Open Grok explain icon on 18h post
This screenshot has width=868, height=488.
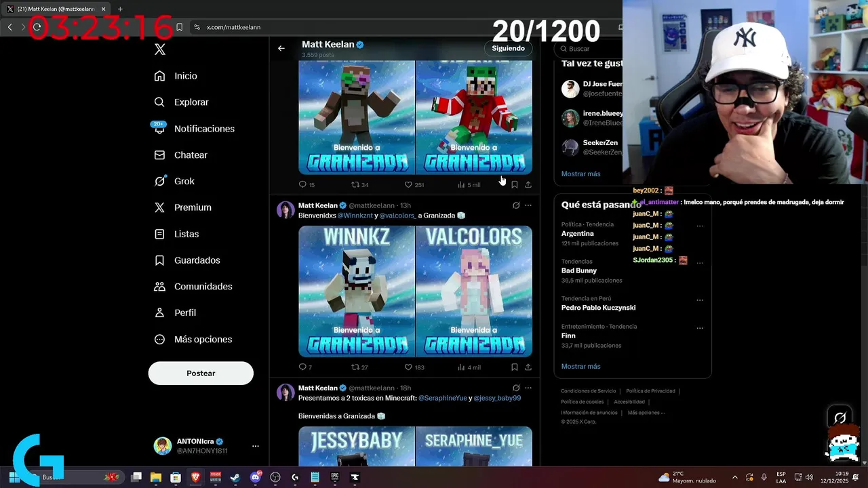coord(516,388)
